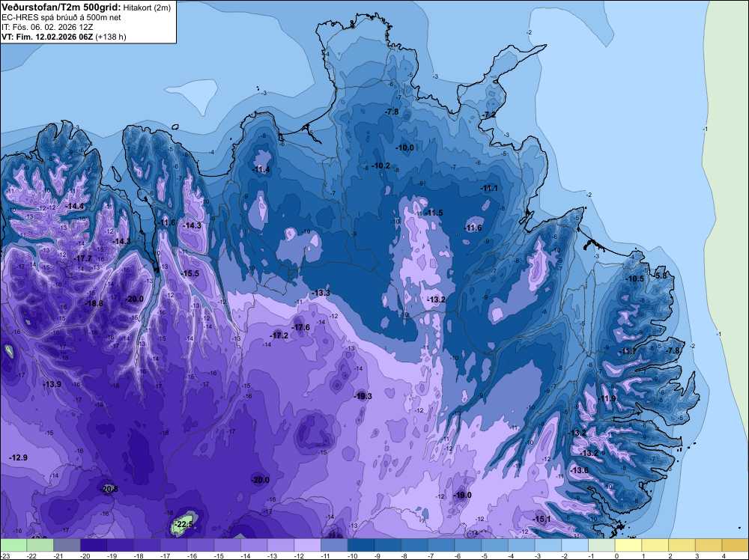Click the legend swatch labeled -14
The width and height of the screenshot is (749, 560).
[254, 545]
